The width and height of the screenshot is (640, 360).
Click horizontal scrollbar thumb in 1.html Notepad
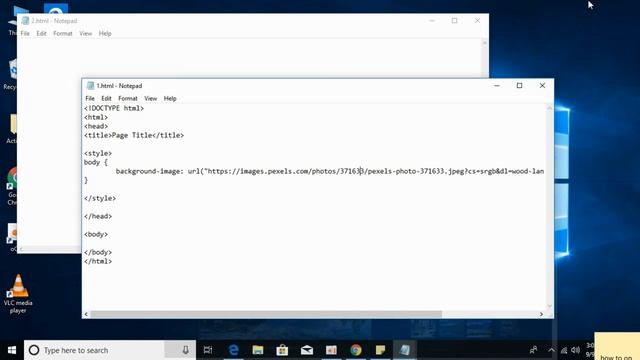point(266,314)
